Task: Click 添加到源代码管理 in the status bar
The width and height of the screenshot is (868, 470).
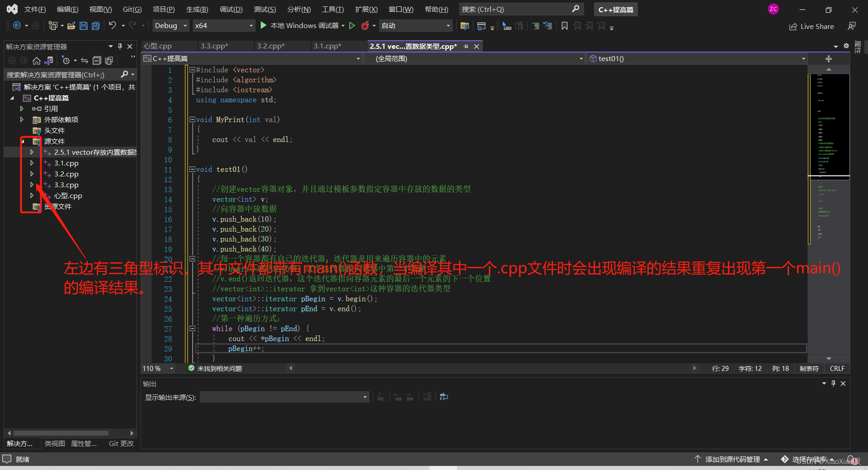Action: click(732, 459)
